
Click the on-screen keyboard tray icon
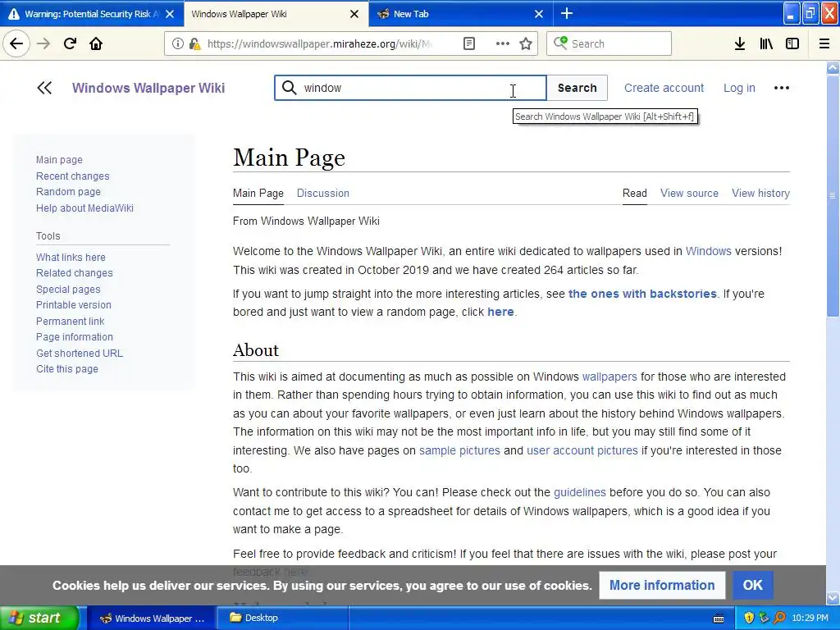(x=719, y=619)
